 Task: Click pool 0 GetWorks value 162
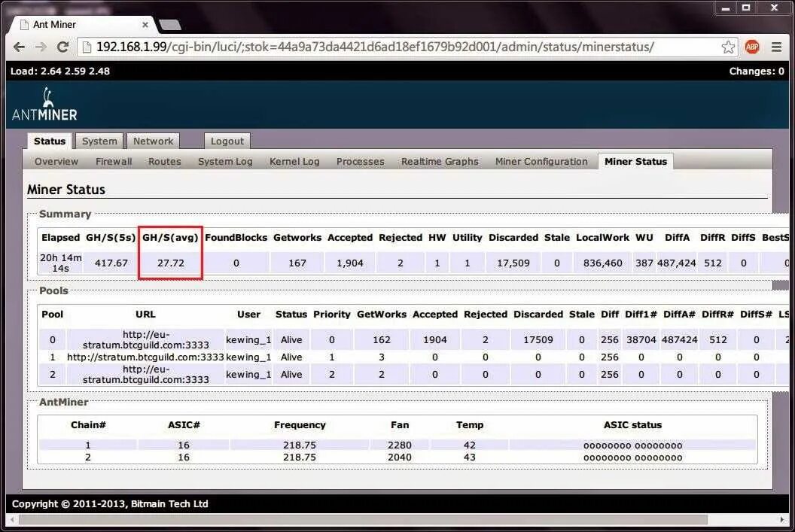[x=381, y=340]
